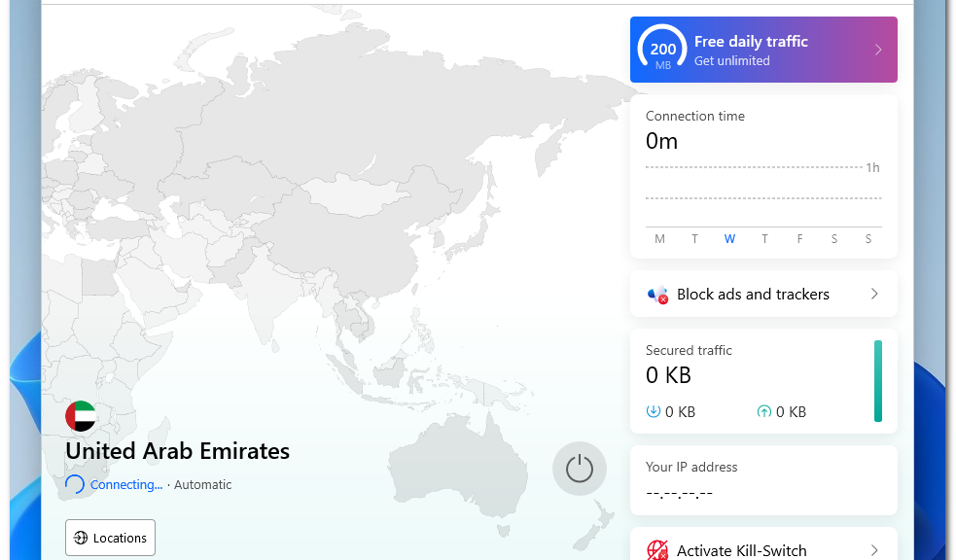Click the 200 MB traffic gauge icon
This screenshot has width=956, height=560.
coord(662,50)
